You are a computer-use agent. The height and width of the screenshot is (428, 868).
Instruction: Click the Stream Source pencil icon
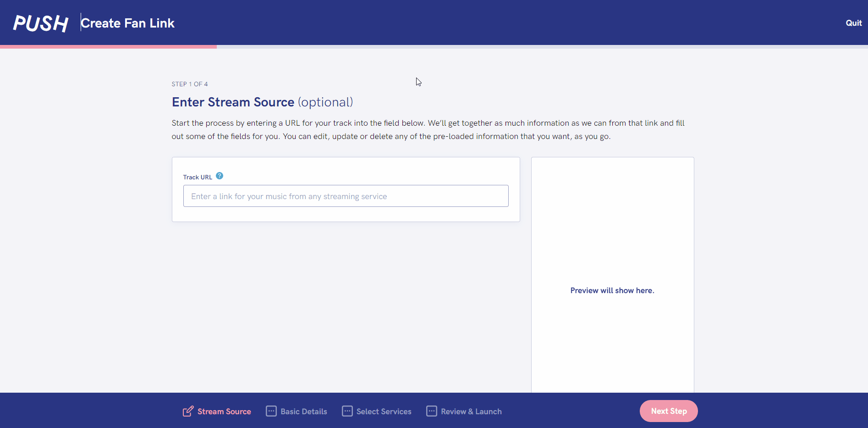[x=188, y=411]
